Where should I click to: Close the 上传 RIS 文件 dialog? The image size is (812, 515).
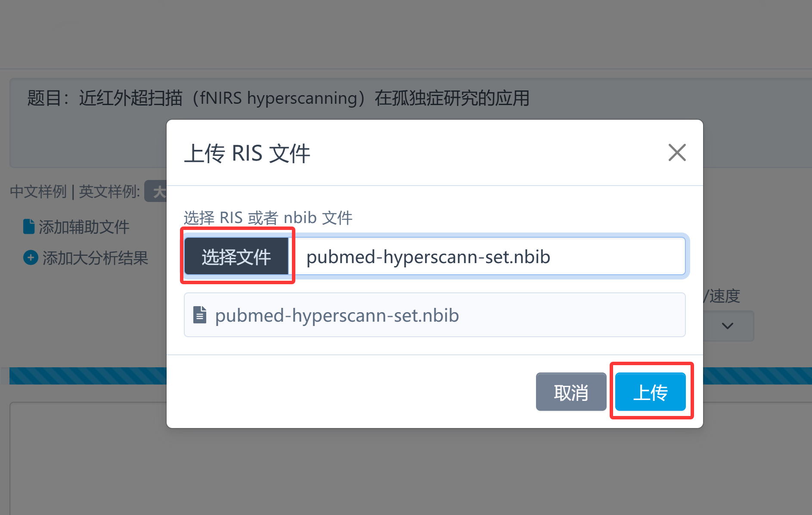(677, 152)
